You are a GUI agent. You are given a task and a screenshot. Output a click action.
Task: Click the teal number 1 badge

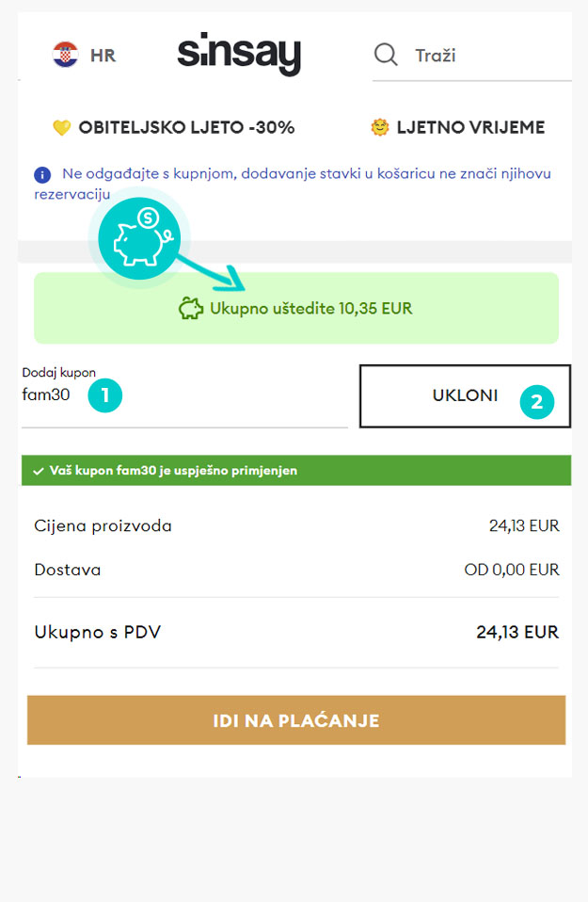click(x=105, y=395)
